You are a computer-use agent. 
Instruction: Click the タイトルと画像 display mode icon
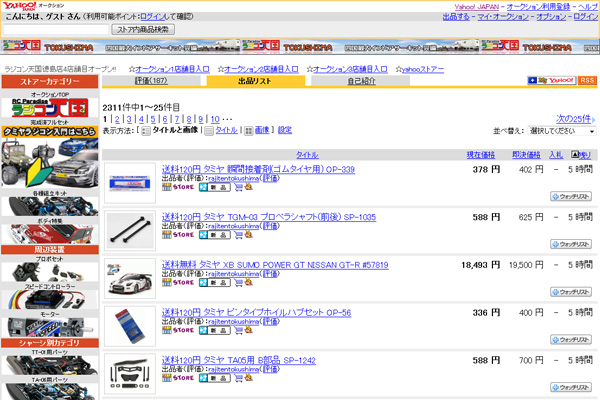[145, 131]
